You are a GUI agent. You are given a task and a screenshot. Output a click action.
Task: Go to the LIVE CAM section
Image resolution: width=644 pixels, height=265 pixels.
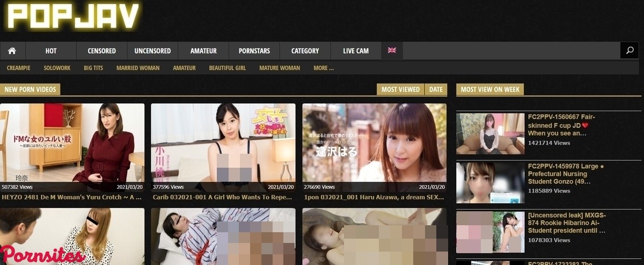[356, 51]
